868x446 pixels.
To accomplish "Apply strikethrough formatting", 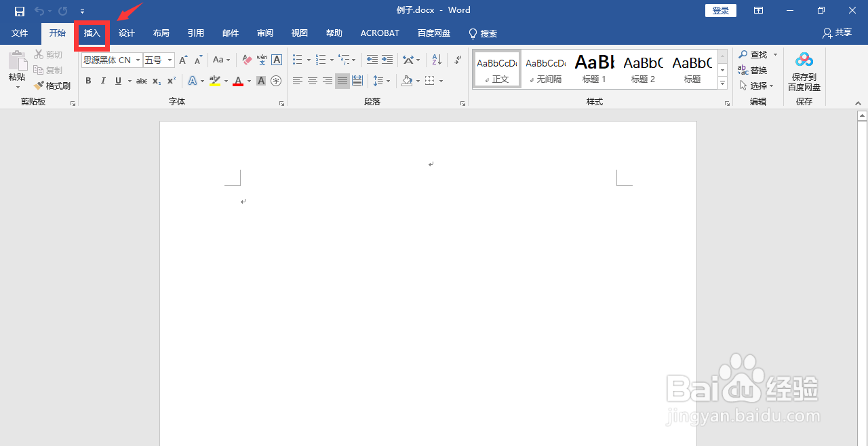I will [x=141, y=81].
